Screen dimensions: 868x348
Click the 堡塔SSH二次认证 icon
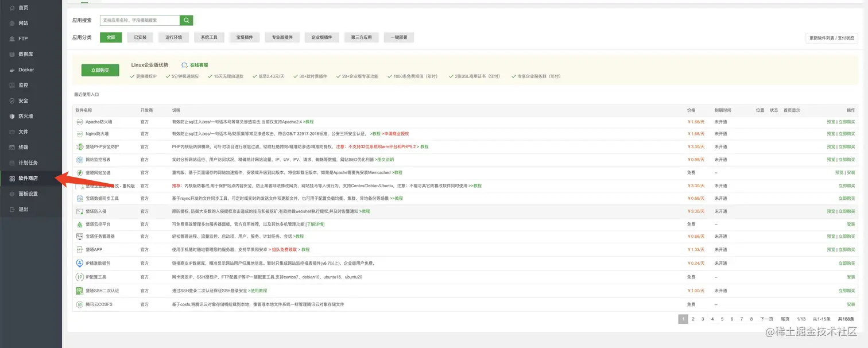click(80, 291)
